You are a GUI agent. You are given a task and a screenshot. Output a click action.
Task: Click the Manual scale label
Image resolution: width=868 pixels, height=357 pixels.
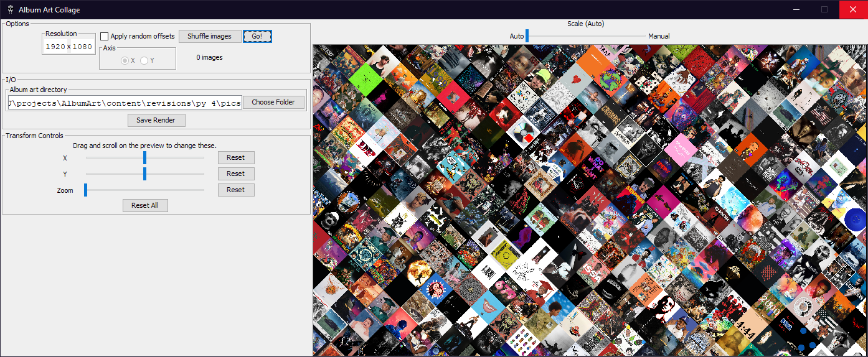coord(659,36)
